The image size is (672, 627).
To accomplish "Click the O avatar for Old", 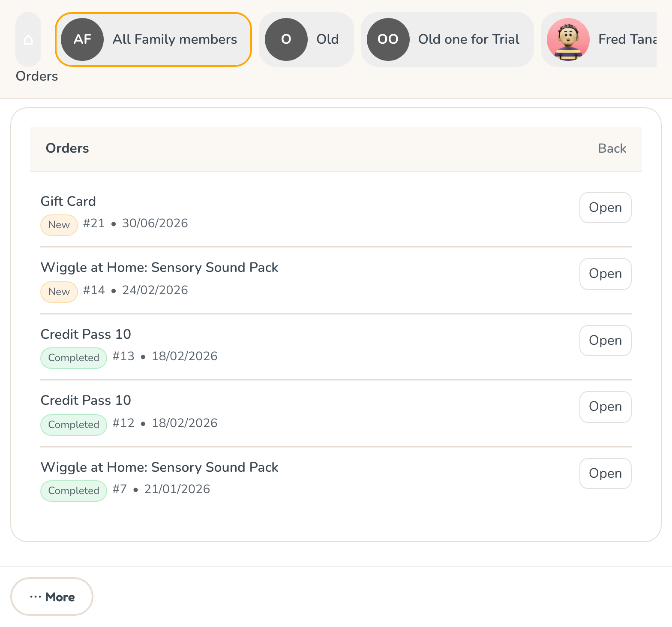I will point(286,39).
